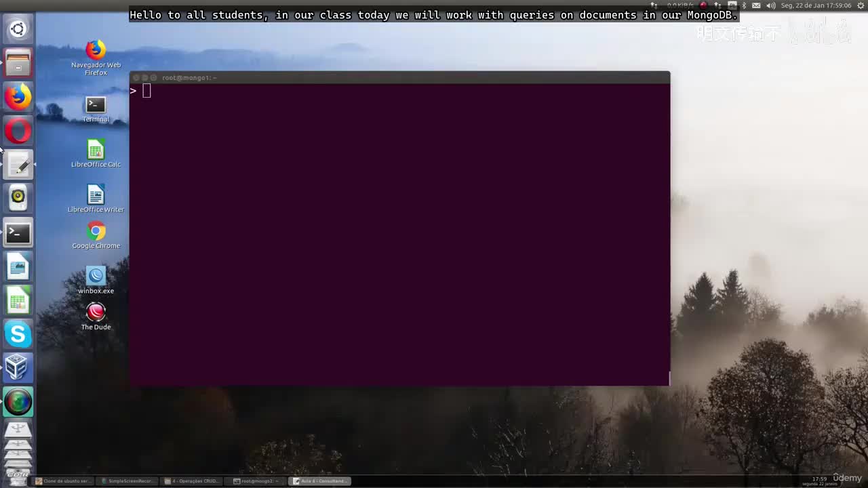Open the Bluetooth indicator in top bar
Screen dimensions: 868x488
tap(744, 5)
